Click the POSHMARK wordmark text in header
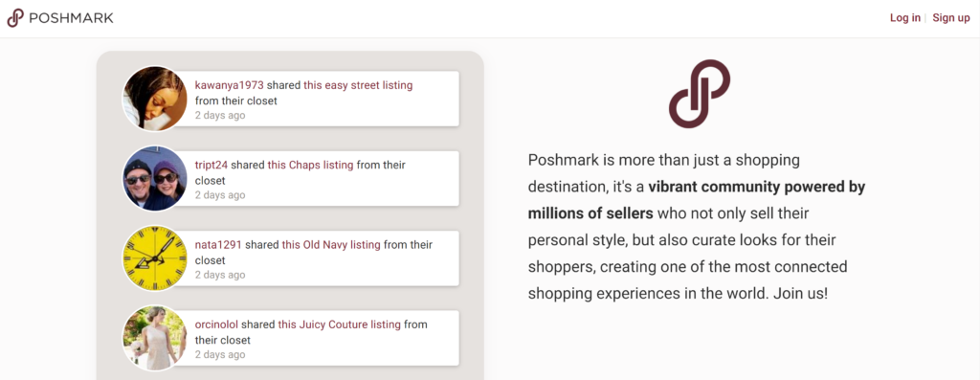 [71, 18]
